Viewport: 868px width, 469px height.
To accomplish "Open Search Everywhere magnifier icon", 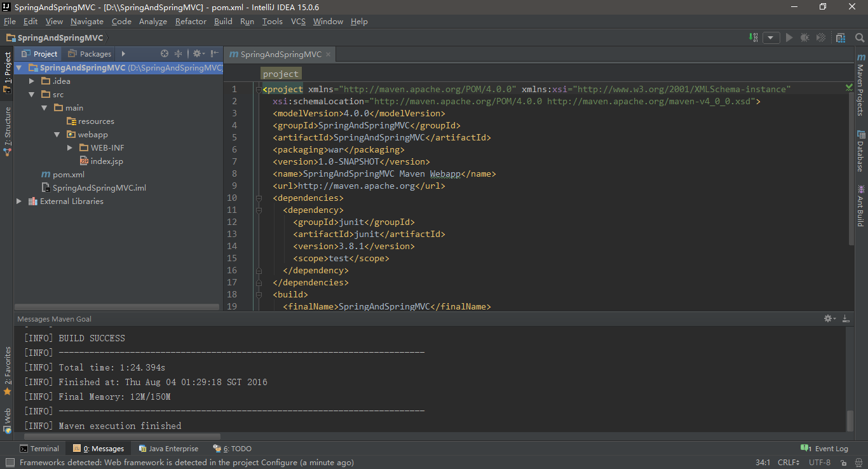I will pos(859,37).
